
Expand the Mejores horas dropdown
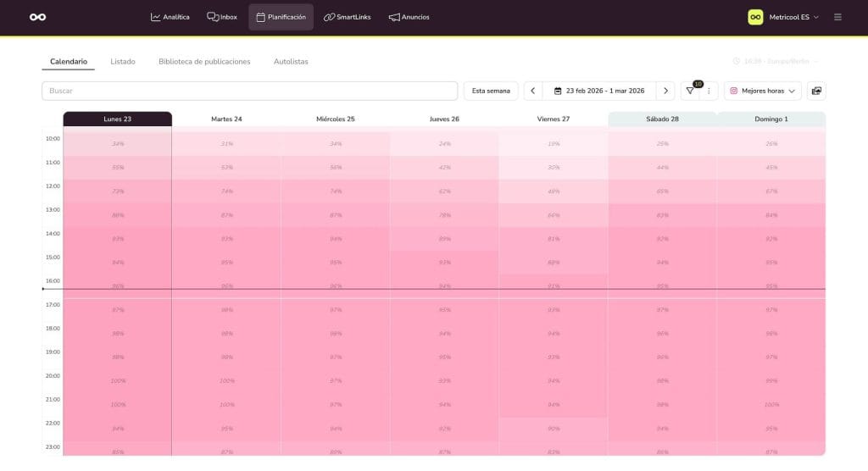763,91
